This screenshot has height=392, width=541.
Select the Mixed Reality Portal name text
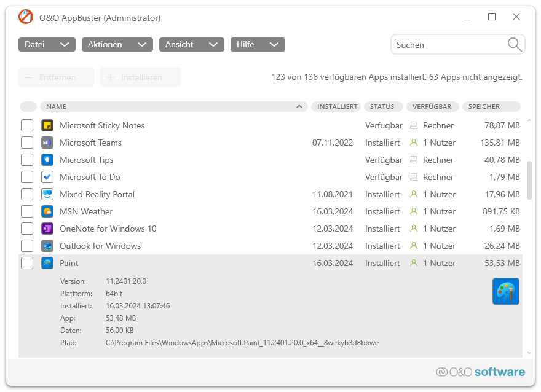point(97,194)
